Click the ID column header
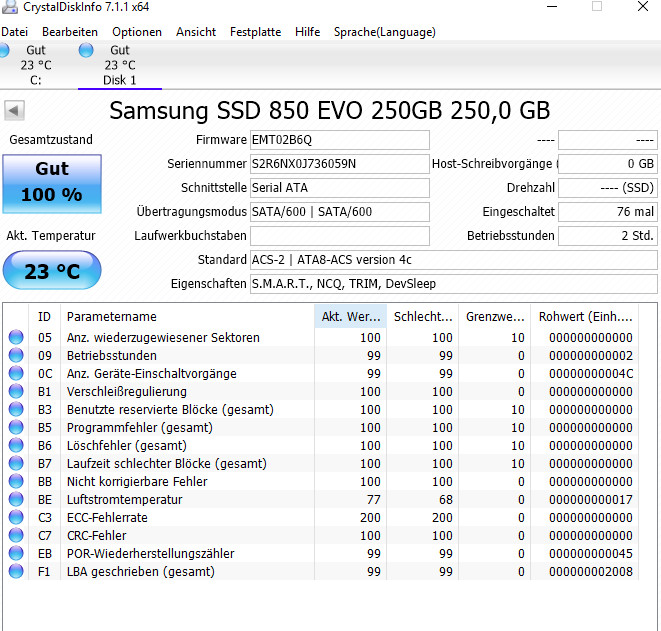The height and width of the screenshot is (631, 661). tap(44, 317)
